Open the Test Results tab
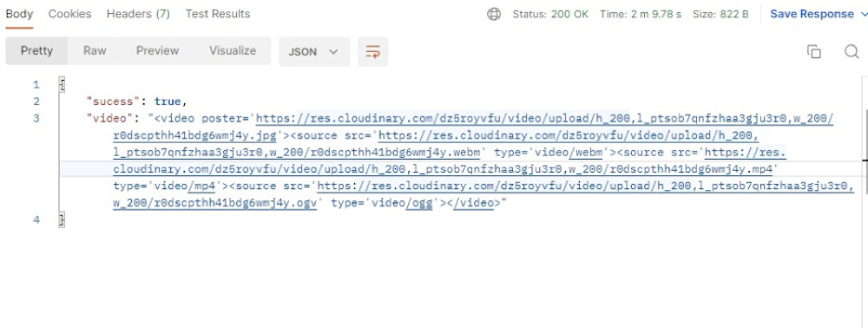 218,14
